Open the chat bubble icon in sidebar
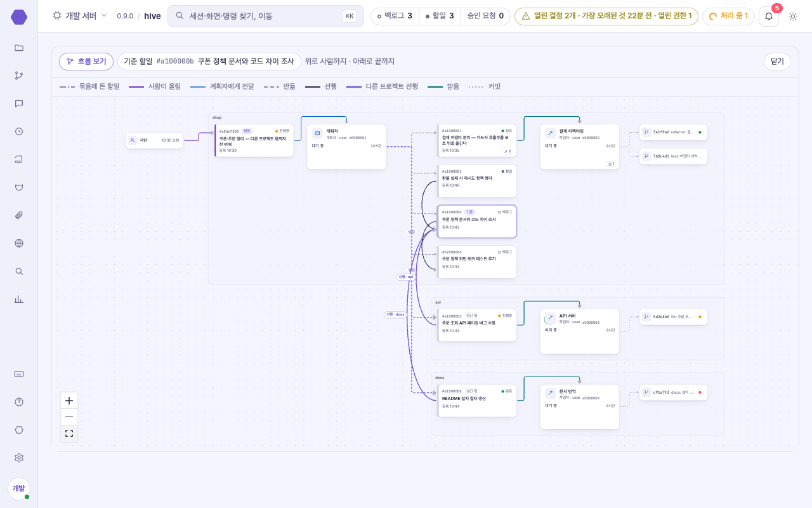This screenshot has height=508, width=812. (x=19, y=104)
